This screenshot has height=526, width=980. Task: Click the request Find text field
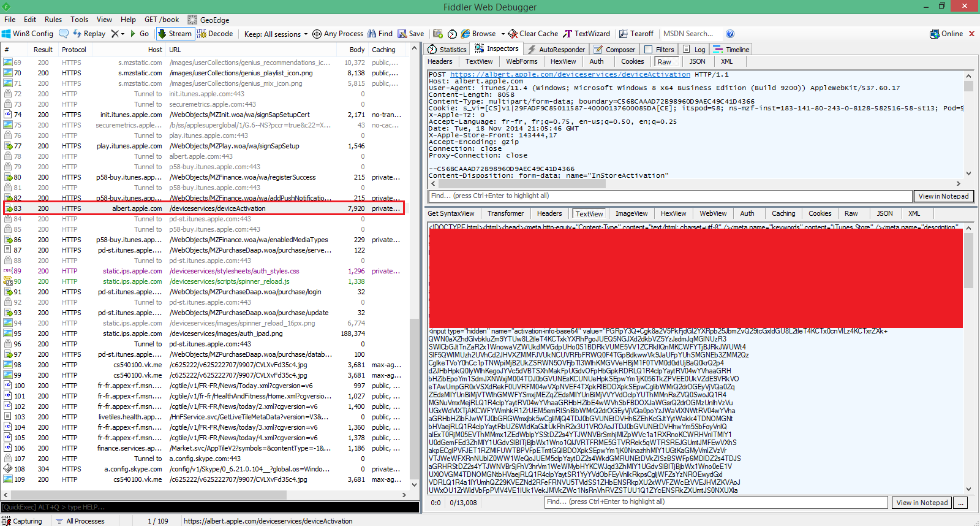tap(670, 196)
